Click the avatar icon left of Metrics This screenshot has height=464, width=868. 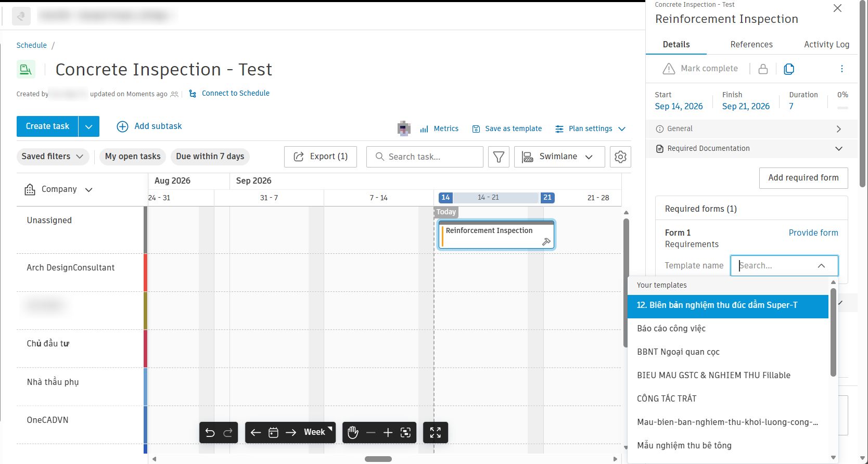click(404, 128)
